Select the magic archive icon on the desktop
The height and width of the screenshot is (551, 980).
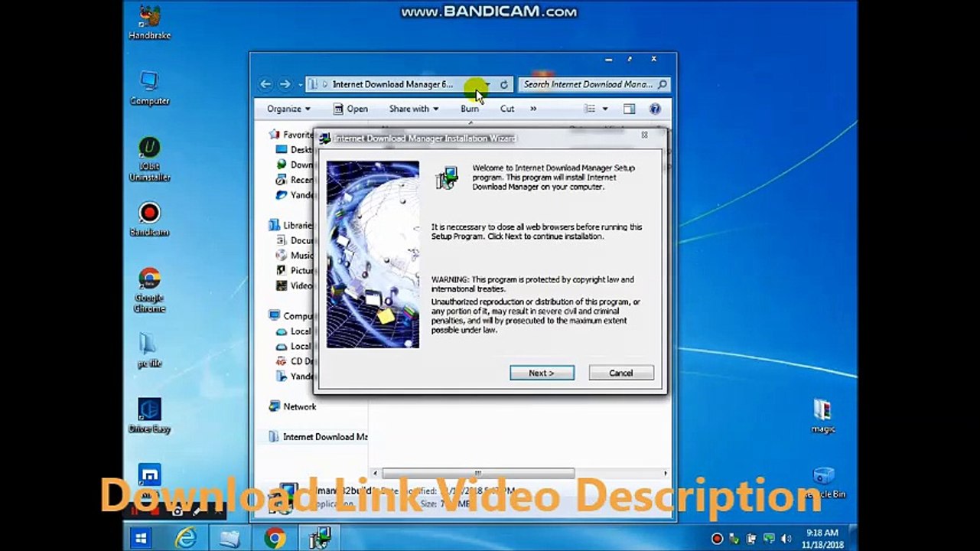click(x=822, y=416)
